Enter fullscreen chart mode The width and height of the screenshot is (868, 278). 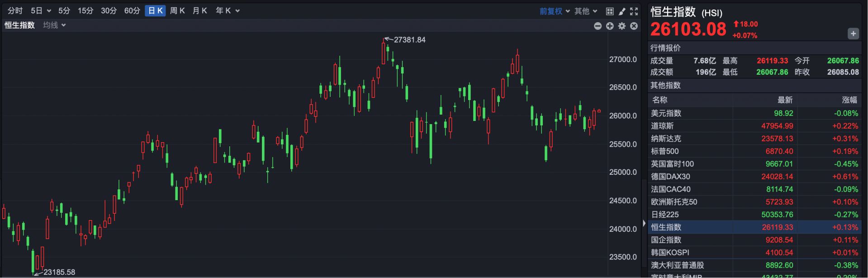[x=634, y=11]
